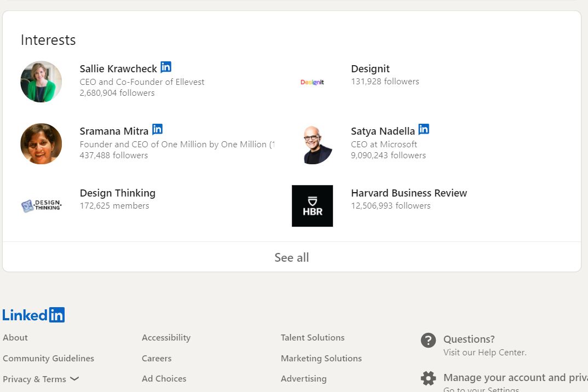Click the HBR logo icon
The width and height of the screenshot is (588, 392).
pos(313,206)
